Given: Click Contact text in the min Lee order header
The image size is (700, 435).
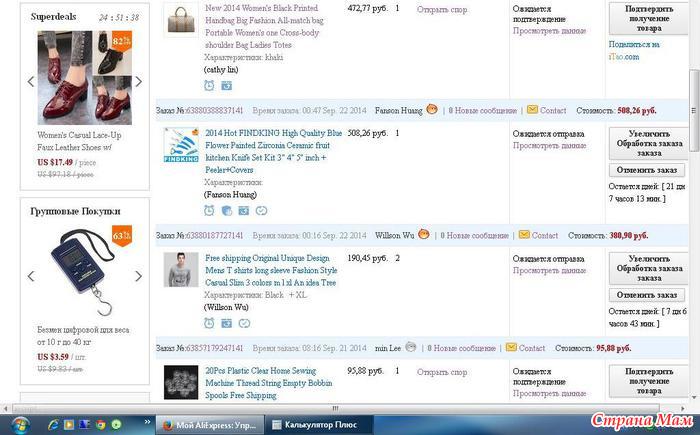Looking at the screenshot, I should (532, 348).
